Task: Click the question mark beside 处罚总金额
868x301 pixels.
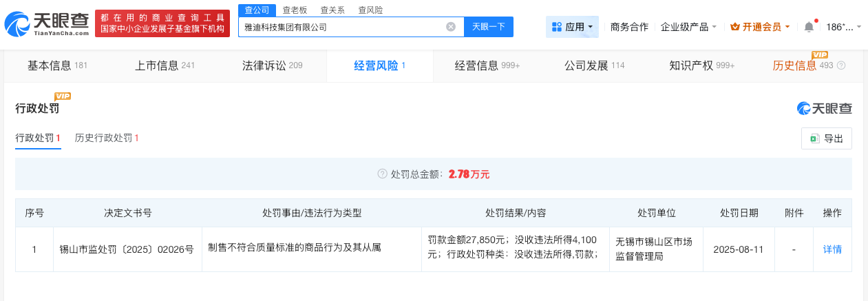Action: [x=382, y=174]
